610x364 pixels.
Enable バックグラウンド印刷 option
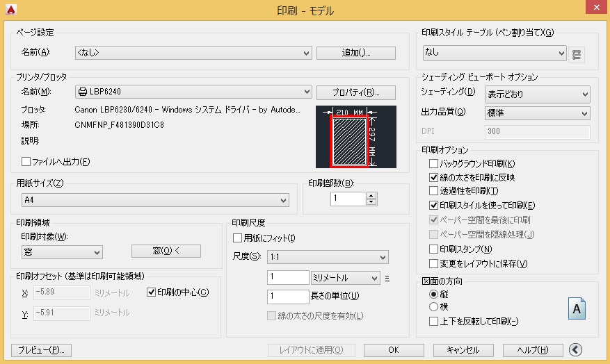coord(434,164)
